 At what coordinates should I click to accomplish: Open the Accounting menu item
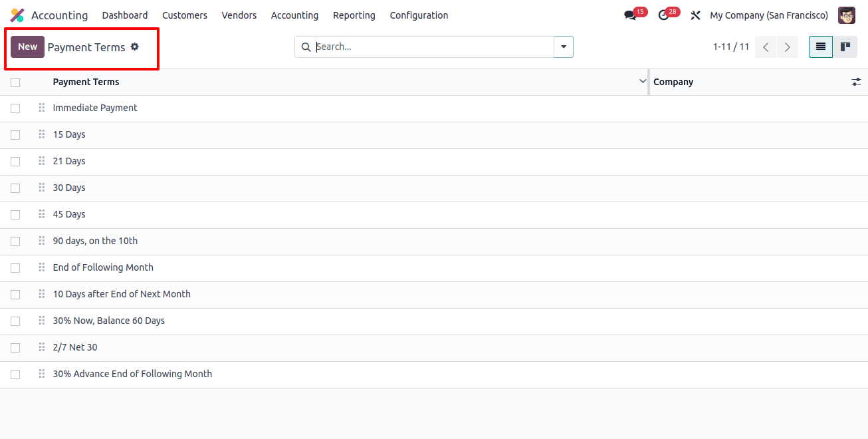point(294,15)
